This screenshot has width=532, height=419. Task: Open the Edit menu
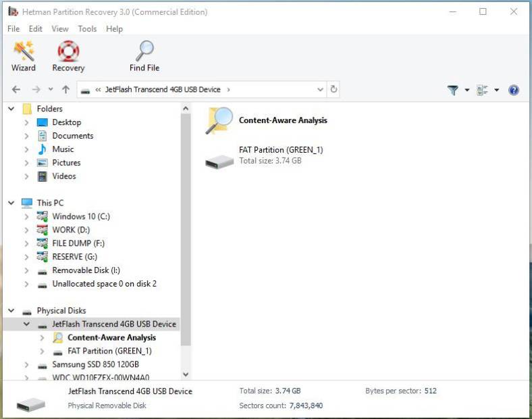35,29
